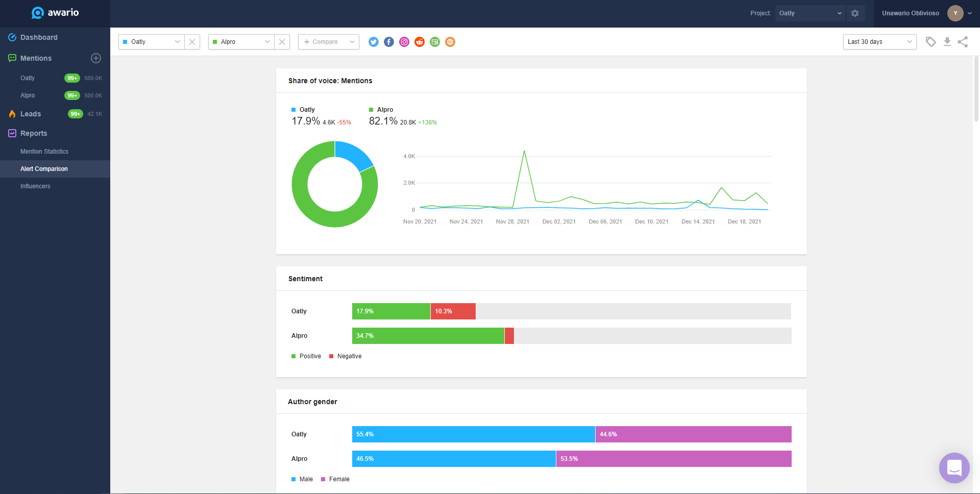Click the Reports chart icon
Viewport: 980px width, 494px height.
(x=12, y=133)
